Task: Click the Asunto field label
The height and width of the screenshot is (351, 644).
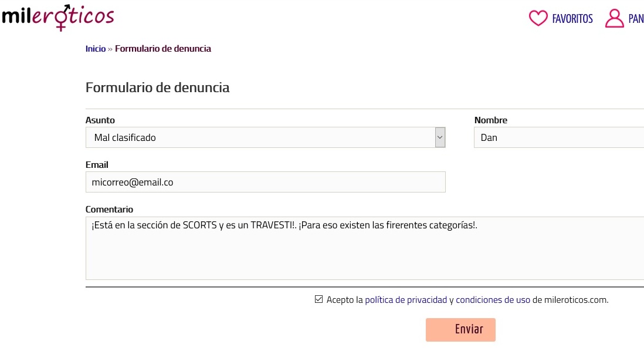Action: [100, 120]
